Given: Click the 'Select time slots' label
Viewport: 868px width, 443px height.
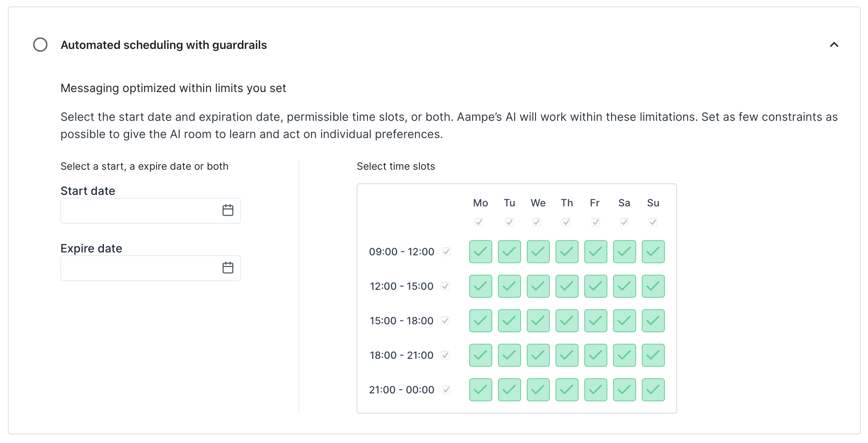Looking at the screenshot, I should (x=396, y=166).
